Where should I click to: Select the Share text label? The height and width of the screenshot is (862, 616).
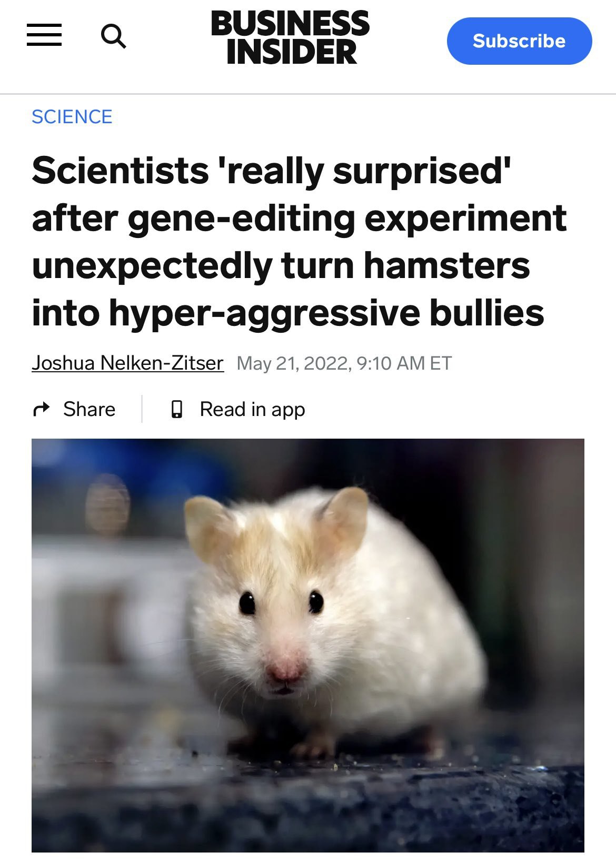(89, 409)
